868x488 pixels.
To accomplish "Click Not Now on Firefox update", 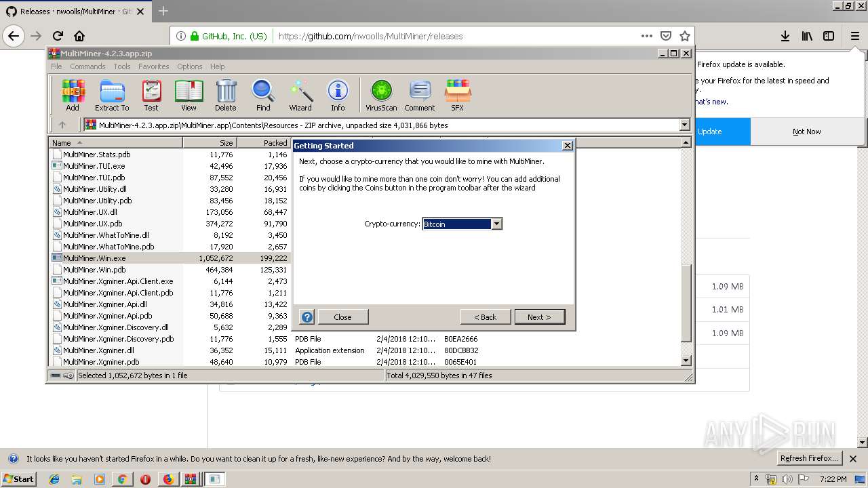I will [807, 131].
